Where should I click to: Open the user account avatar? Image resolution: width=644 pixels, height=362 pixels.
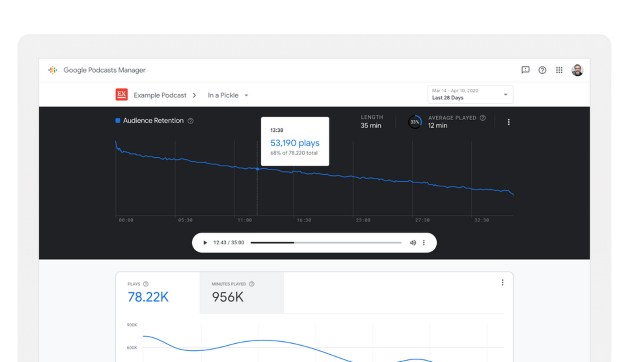click(577, 70)
